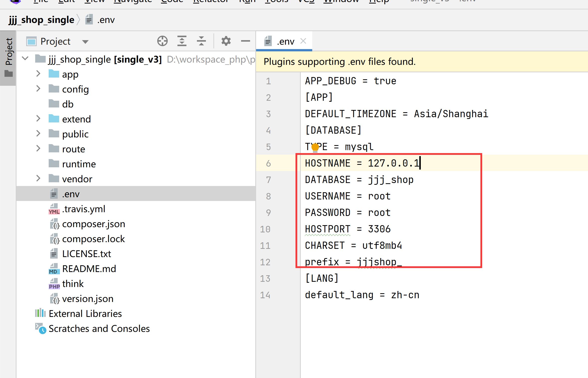Screen dimensions: 588x378
Task: Open the think PHP file
Action: [73, 284]
